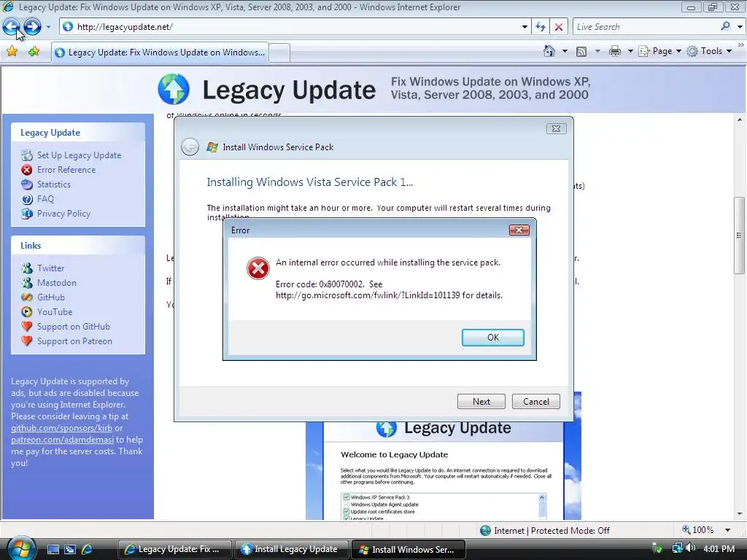Click the Legacy Update globe logo

pos(174,89)
